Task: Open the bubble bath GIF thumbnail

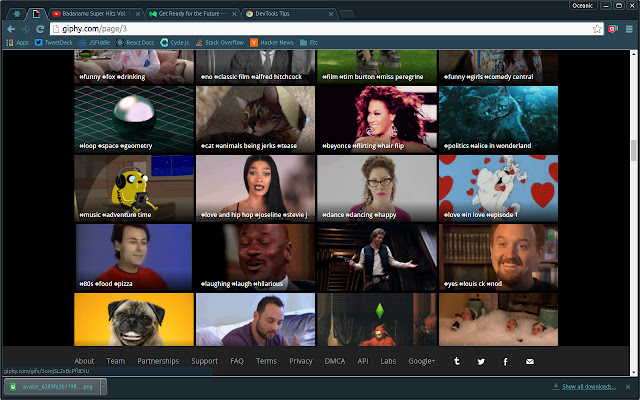Action: pyautogui.click(x=498, y=320)
